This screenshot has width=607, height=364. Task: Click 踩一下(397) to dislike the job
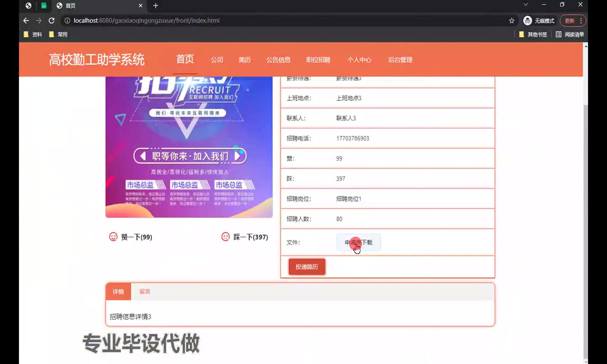pyautogui.click(x=251, y=237)
